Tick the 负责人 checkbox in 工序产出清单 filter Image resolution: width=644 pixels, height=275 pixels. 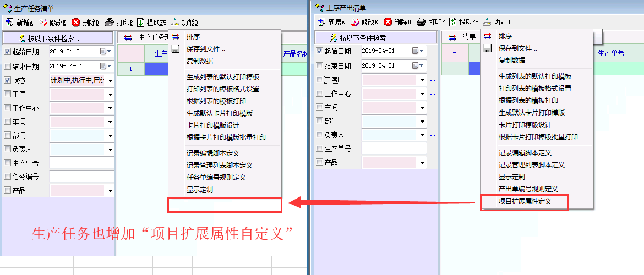[319, 135]
